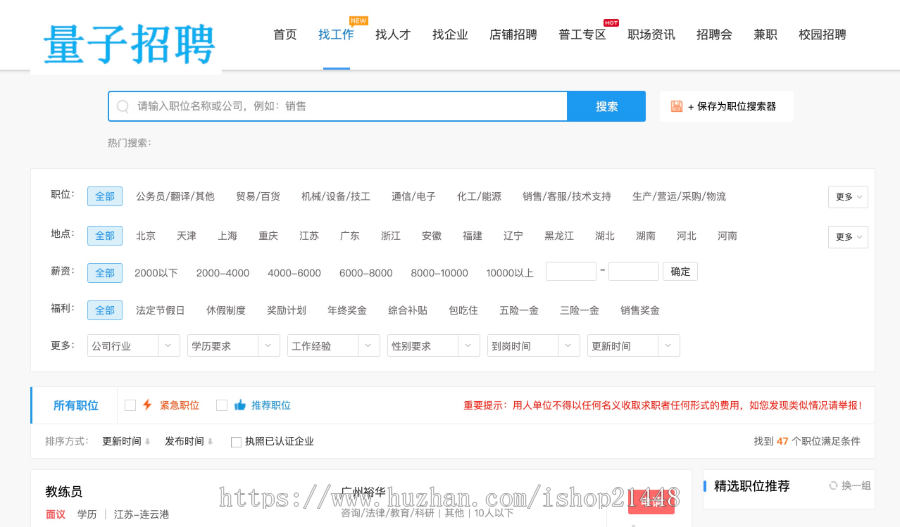900x527 pixels.
Task: Open the 工作经验 dropdown
Action: pyautogui.click(x=333, y=346)
